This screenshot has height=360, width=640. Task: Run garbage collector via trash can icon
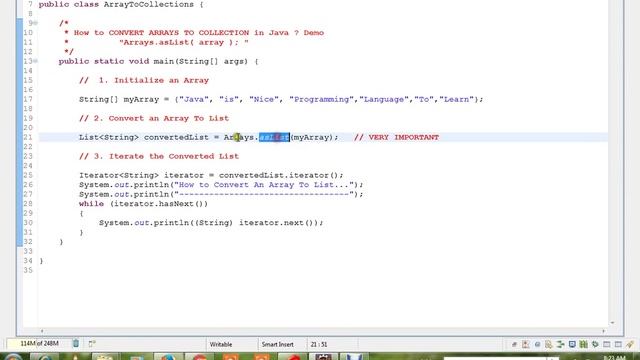(x=76, y=344)
